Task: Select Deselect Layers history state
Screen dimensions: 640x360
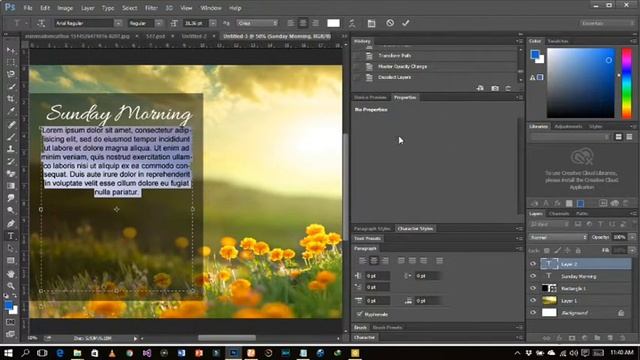Action: tap(394, 77)
